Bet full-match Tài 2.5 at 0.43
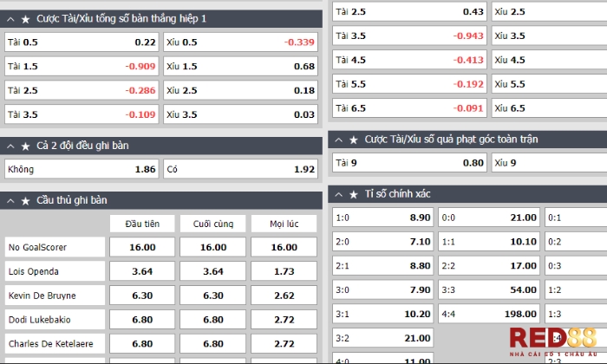Viewport: 607px width, 364px height. click(409, 11)
